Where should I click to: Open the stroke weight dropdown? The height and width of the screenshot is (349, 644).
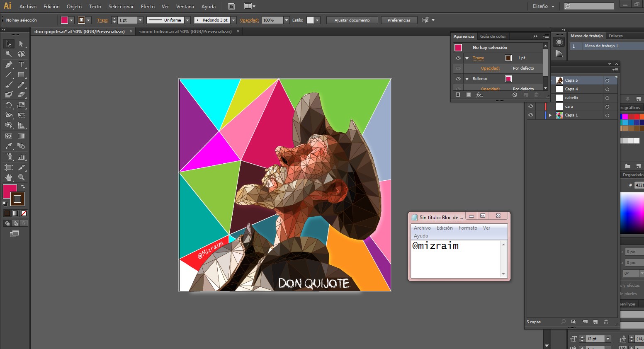tap(140, 20)
